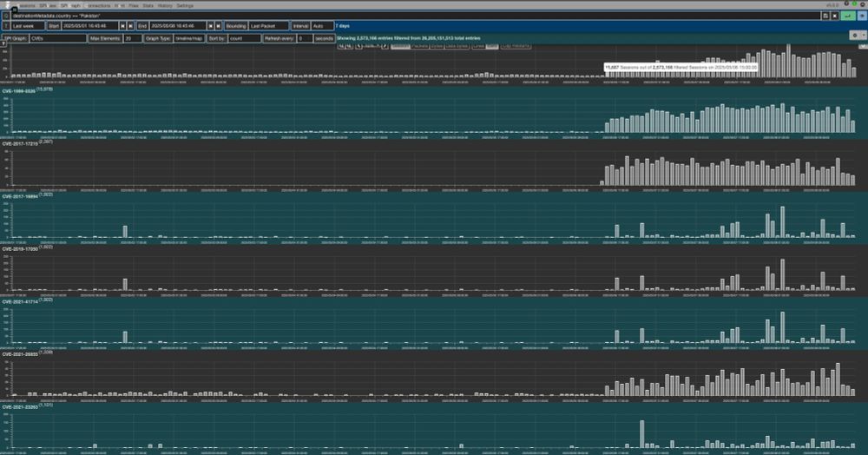Select the Bytes graph metric

[437, 46]
